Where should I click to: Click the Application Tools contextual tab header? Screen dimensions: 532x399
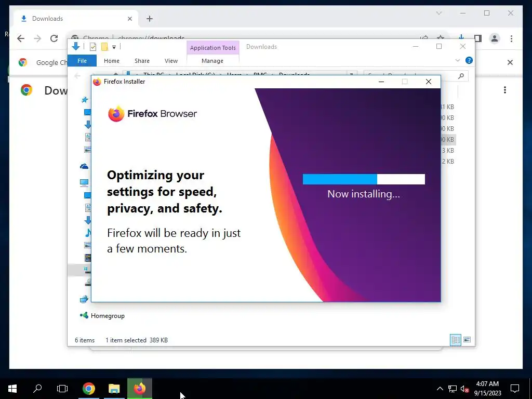[212, 48]
